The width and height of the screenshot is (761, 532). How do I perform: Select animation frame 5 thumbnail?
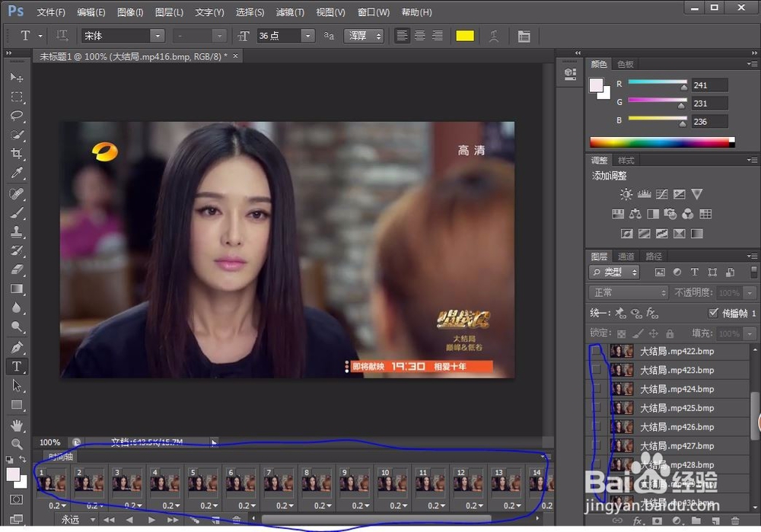click(x=202, y=483)
